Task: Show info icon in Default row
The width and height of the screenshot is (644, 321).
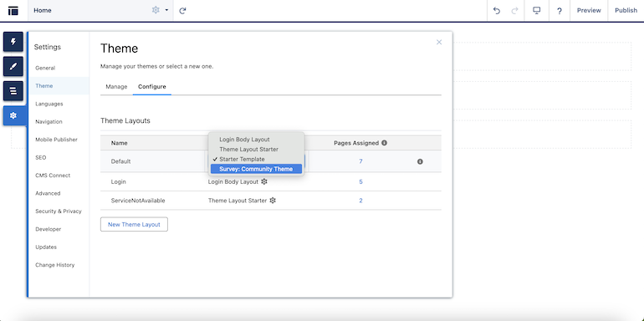Action: point(420,161)
